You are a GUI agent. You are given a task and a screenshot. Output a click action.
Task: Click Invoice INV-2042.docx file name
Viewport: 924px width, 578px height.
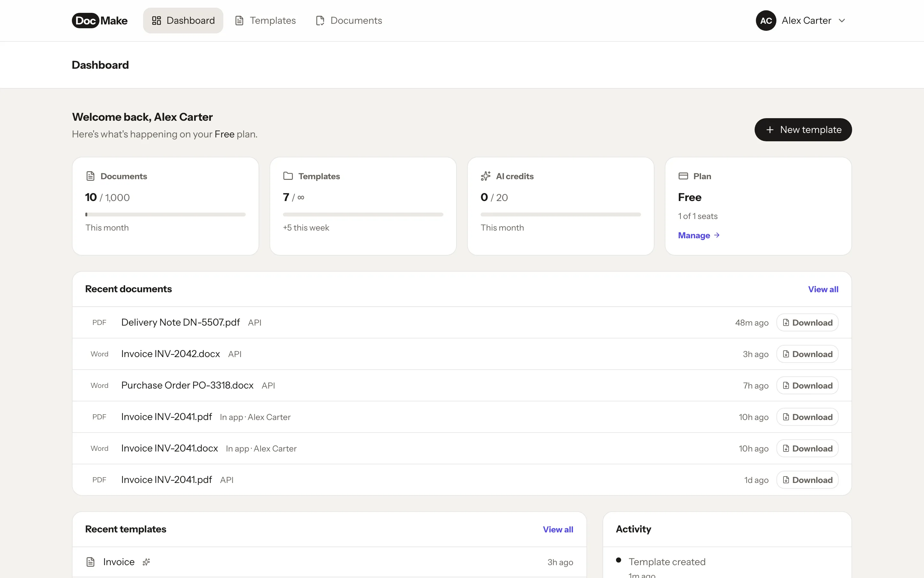click(170, 354)
